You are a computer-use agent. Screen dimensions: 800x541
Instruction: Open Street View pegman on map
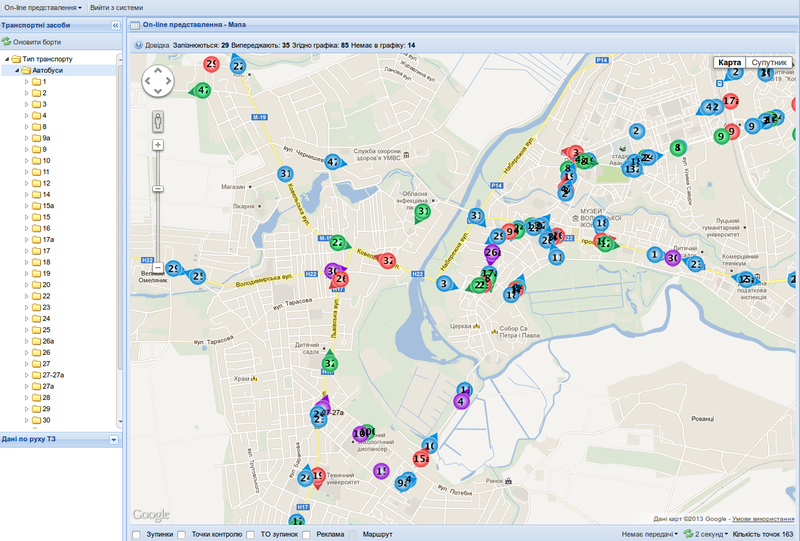[158, 121]
